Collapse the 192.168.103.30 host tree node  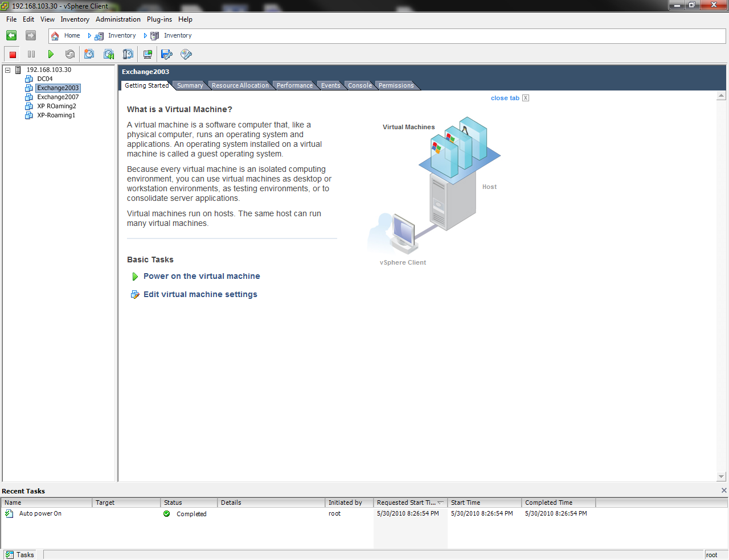[8, 70]
